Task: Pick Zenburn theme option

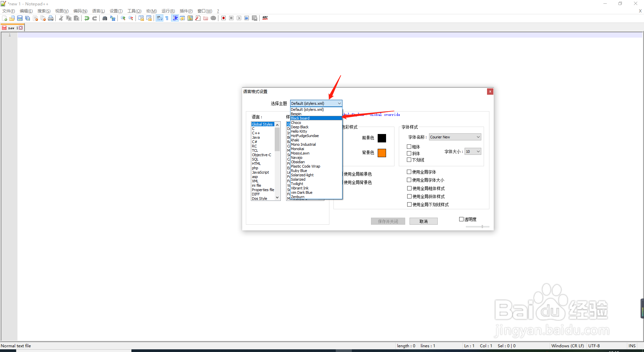Action: pos(316,197)
